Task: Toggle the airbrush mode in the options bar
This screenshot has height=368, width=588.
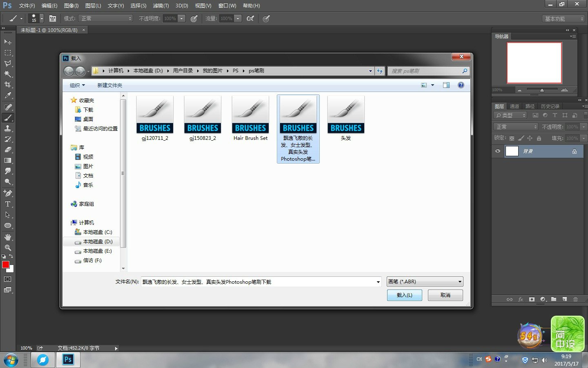Action: coord(250,18)
